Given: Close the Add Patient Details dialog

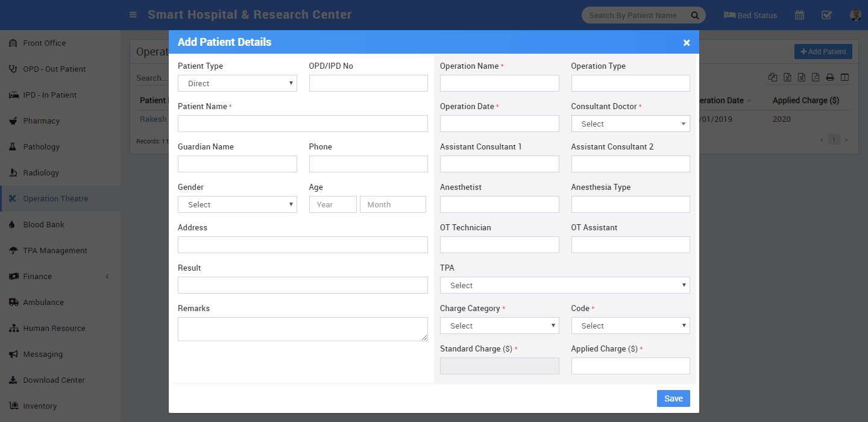Looking at the screenshot, I should [x=687, y=42].
